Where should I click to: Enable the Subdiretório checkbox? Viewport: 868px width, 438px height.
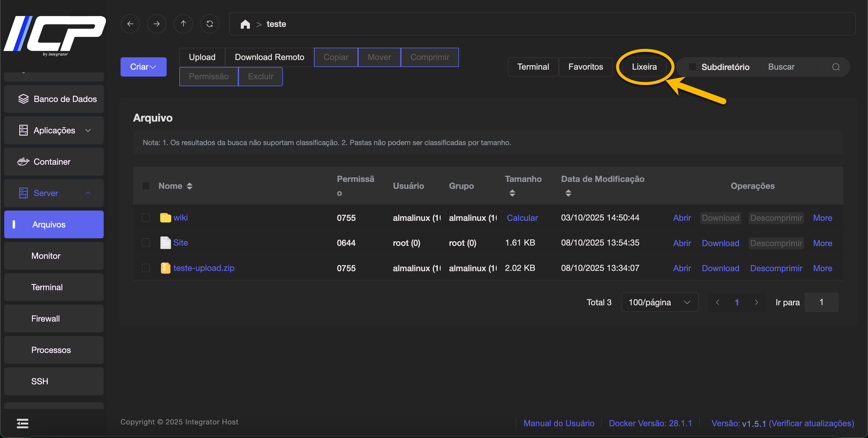click(692, 67)
